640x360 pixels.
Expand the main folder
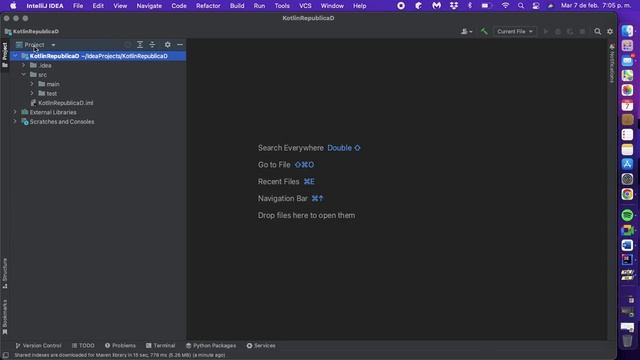pyautogui.click(x=32, y=84)
